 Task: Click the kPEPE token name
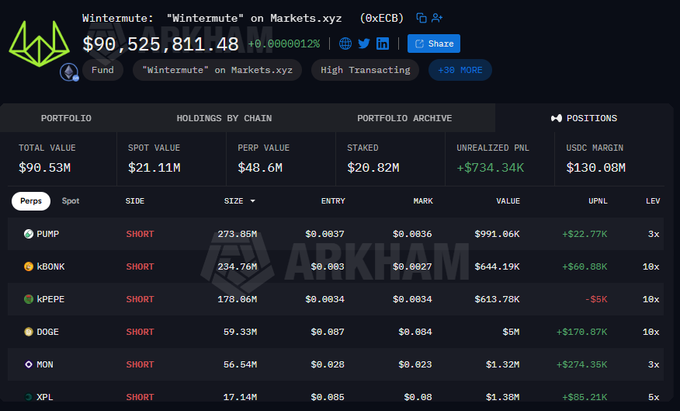tap(51, 299)
